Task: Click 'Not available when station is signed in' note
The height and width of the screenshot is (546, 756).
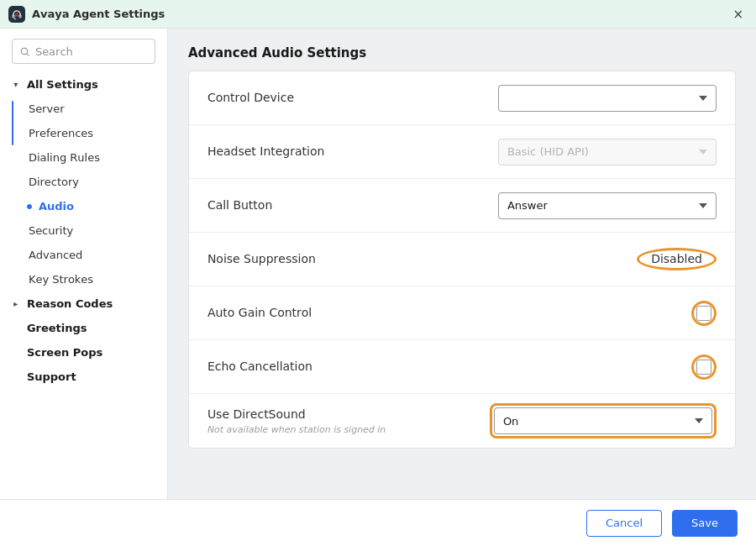Action: 297,429
